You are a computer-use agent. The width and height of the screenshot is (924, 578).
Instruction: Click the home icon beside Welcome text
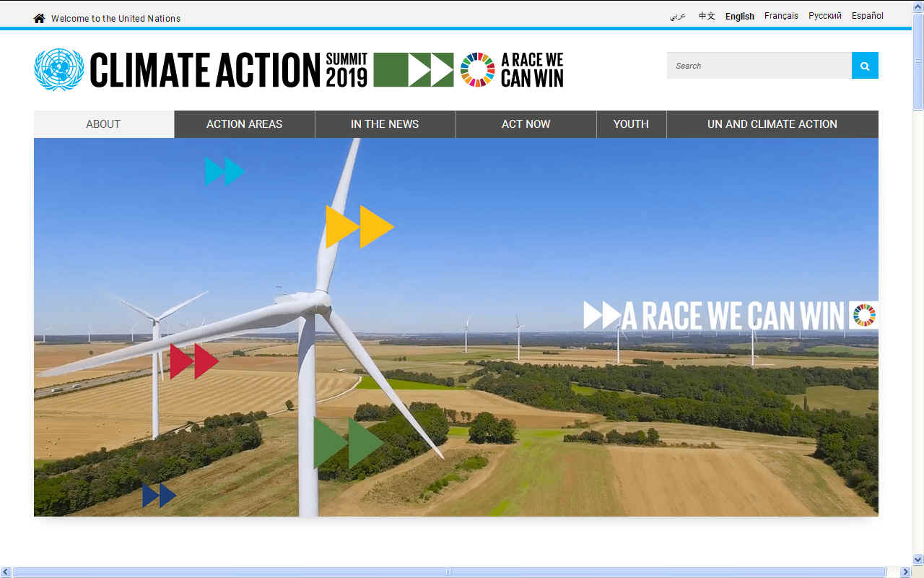tap(39, 18)
